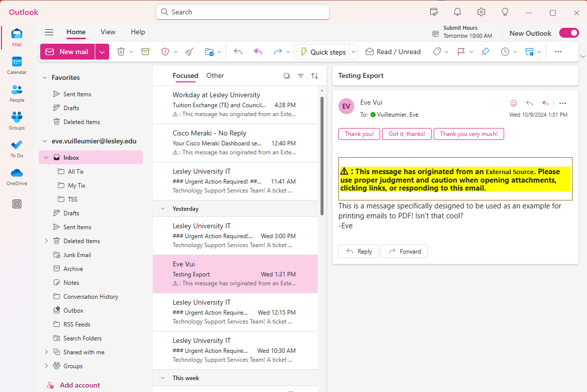Collapse the Inbox folder tree

[x=47, y=158]
